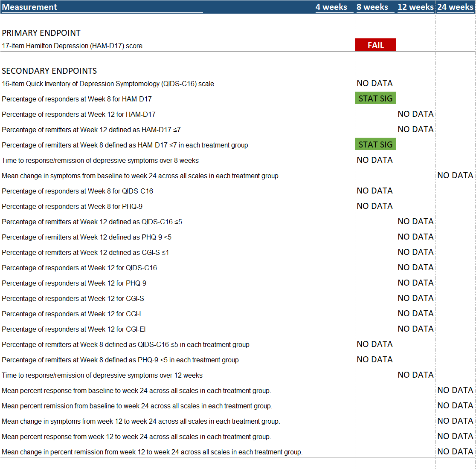The width and height of the screenshot is (476, 471).
Task: Click NO DATA for responders Week 12 CGI-S
Action: pyautogui.click(x=415, y=298)
